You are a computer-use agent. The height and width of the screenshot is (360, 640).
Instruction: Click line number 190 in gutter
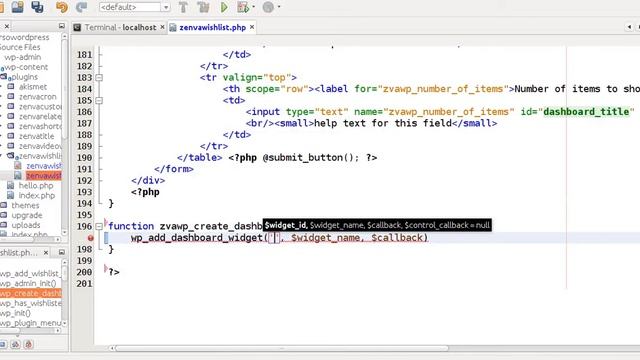(x=84, y=158)
